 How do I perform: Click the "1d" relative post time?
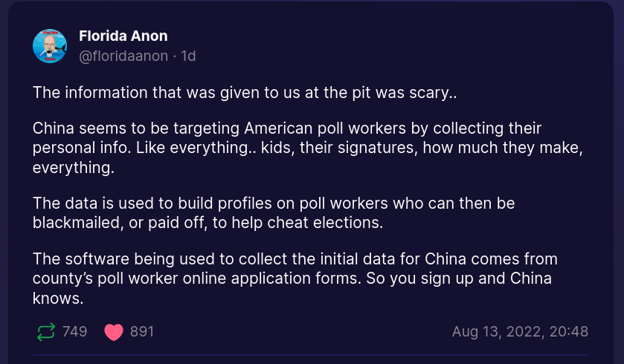point(188,56)
